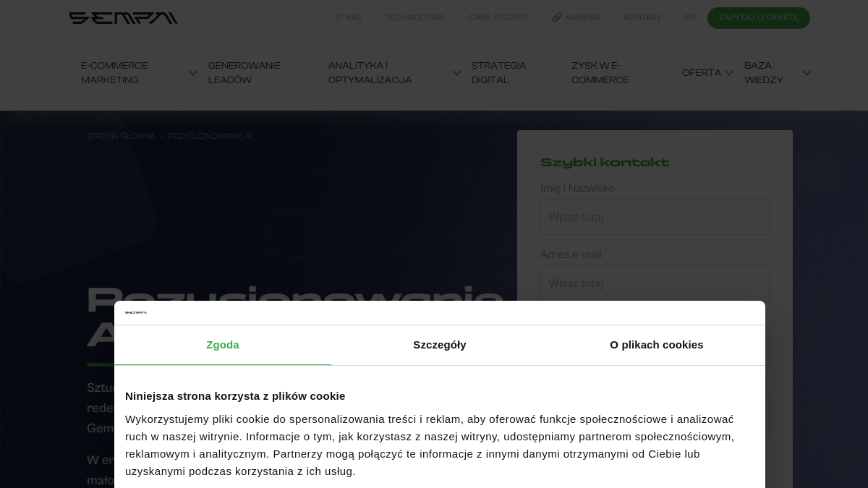
Task: Open Zysk w E-commerce menu item
Action: coord(600,73)
